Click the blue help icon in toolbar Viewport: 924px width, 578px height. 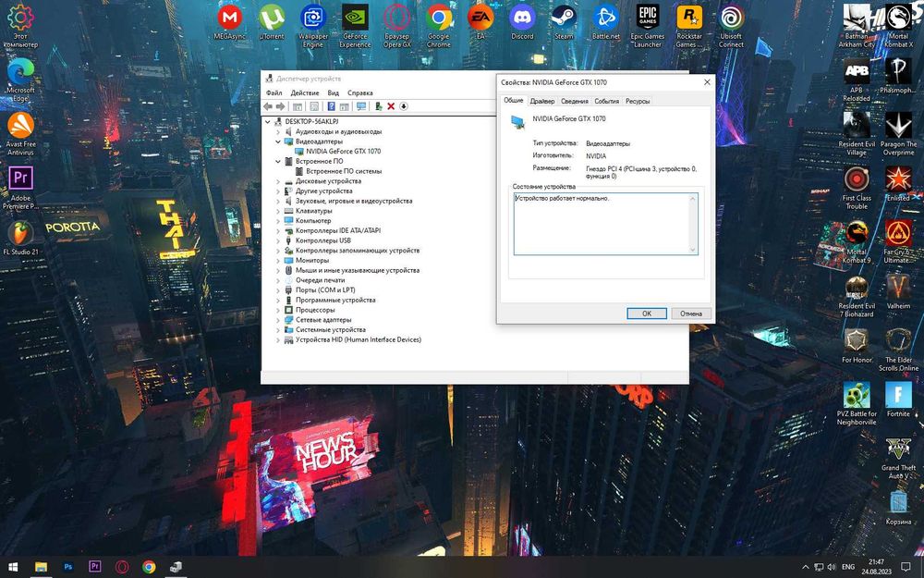331,106
